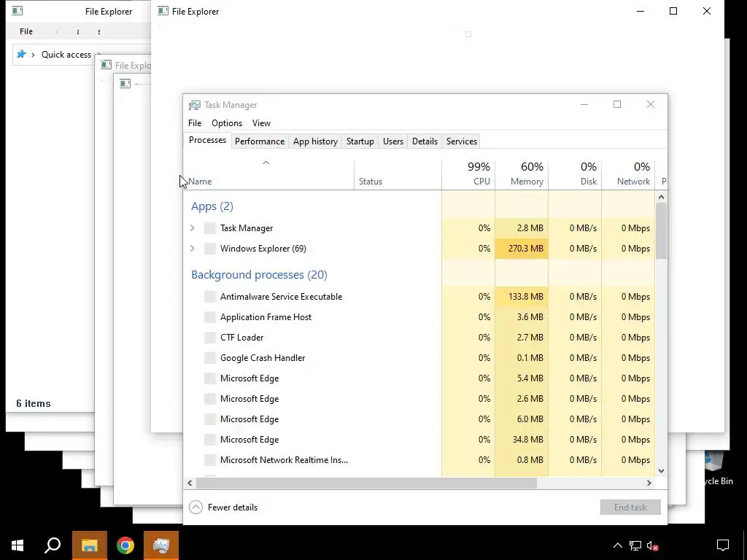
Task: Select Antimalware Service Executable row
Action: click(x=419, y=297)
